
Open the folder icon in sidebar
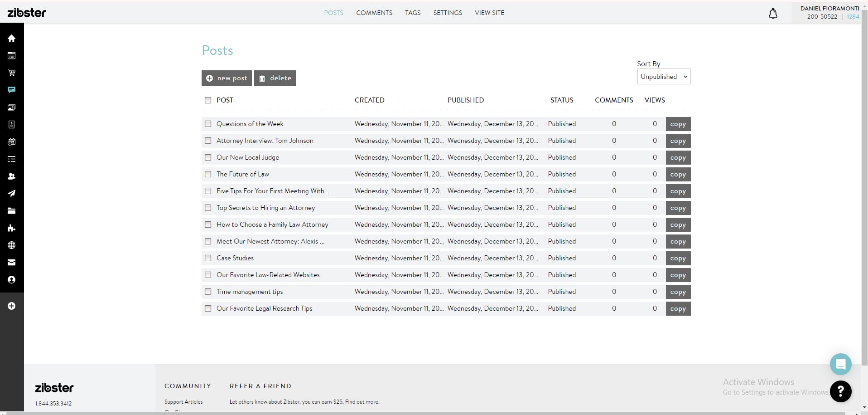click(x=12, y=211)
